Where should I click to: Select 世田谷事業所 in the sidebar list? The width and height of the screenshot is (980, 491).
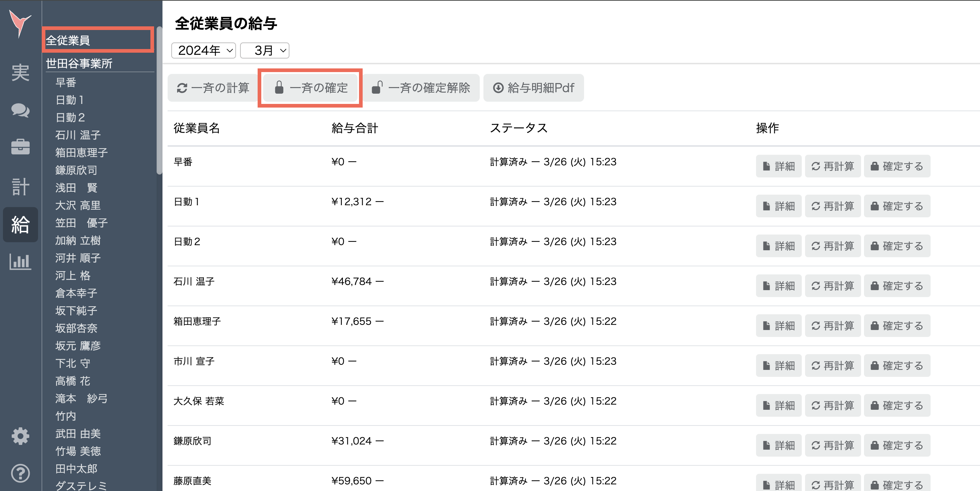pyautogui.click(x=79, y=63)
